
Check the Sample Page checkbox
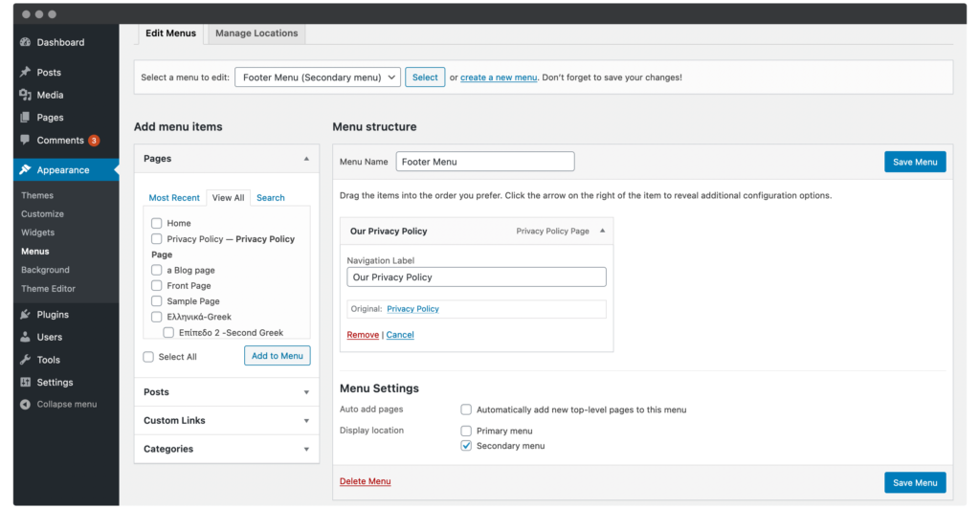click(x=157, y=301)
